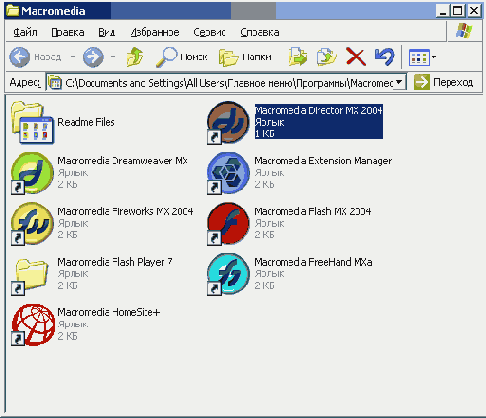Select the Macromedia Flash MX 2004 icon
This screenshot has width=486, height=418.
click(228, 224)
